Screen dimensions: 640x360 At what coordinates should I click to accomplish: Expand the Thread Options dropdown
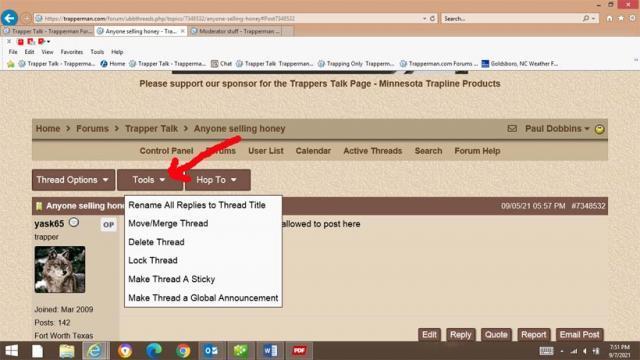tap(73, 180)
